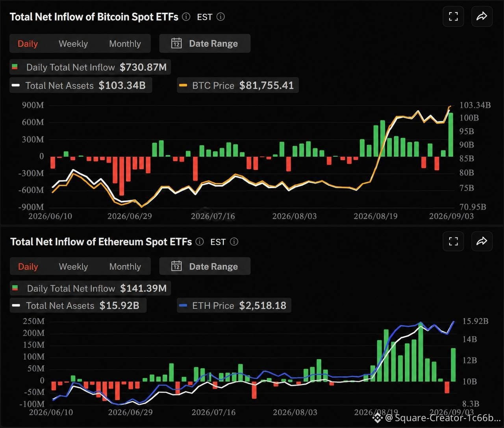Expand Ethereum chart to fullscreen
The height and width of the screenshot is (428, 504).
pos(453,241)
